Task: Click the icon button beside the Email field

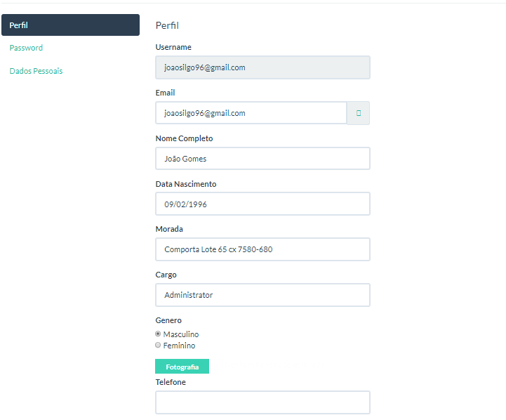Action: click(x=358, y=113)
